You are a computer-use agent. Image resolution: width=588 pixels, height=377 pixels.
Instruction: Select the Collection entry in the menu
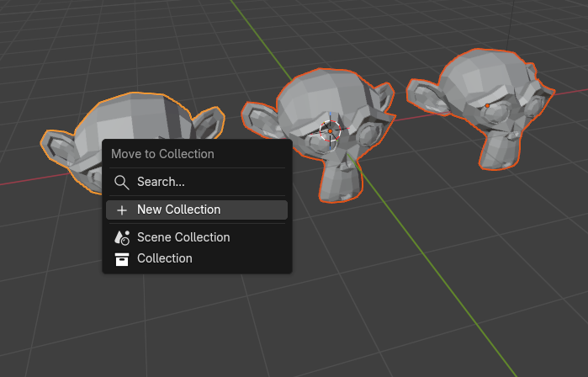197,258
